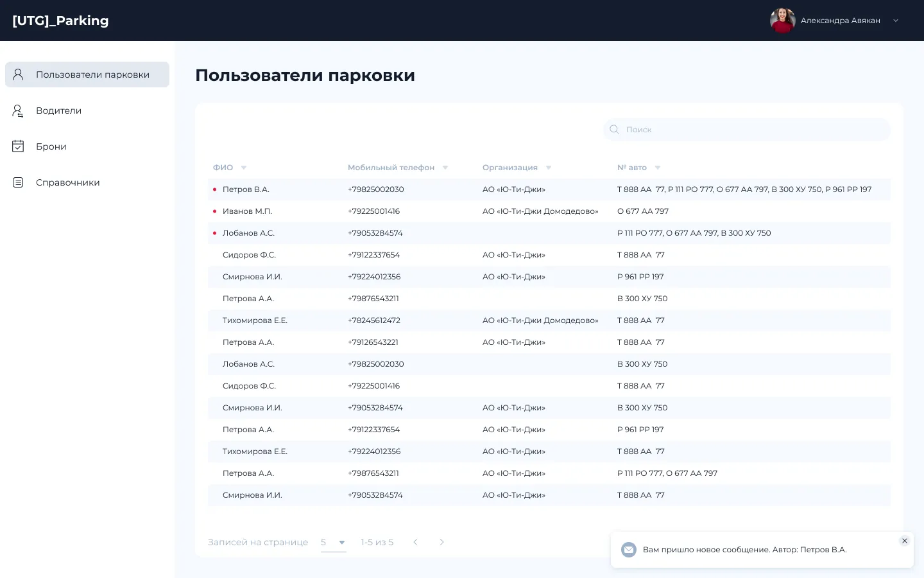924x578 pixels.
Task: Click the red dot next to Иванов М.П.
Action: coord(214,211)
